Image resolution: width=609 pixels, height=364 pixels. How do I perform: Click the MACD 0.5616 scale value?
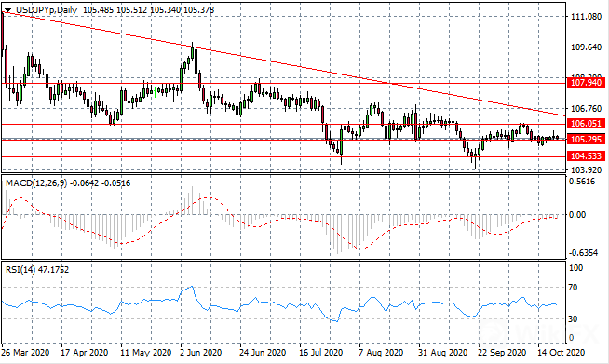[581, 182]
